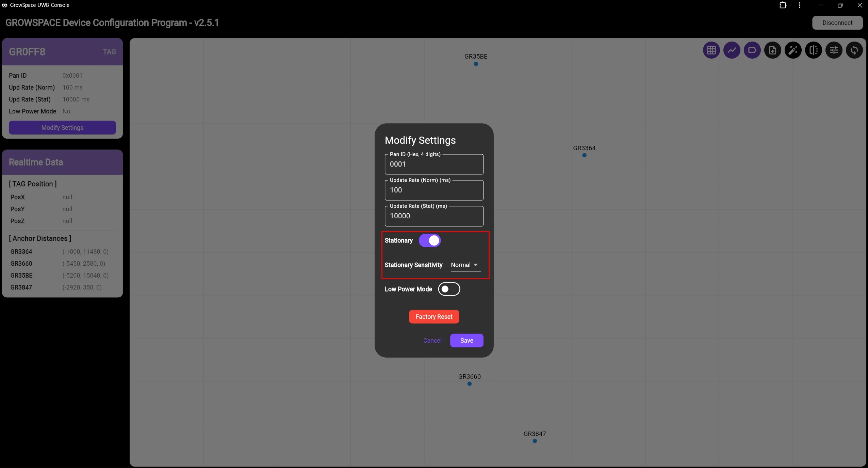The width and height of the screenshot is (868, 468).
Task: Turn off the Stationary toggle
Action: [430, 240]
